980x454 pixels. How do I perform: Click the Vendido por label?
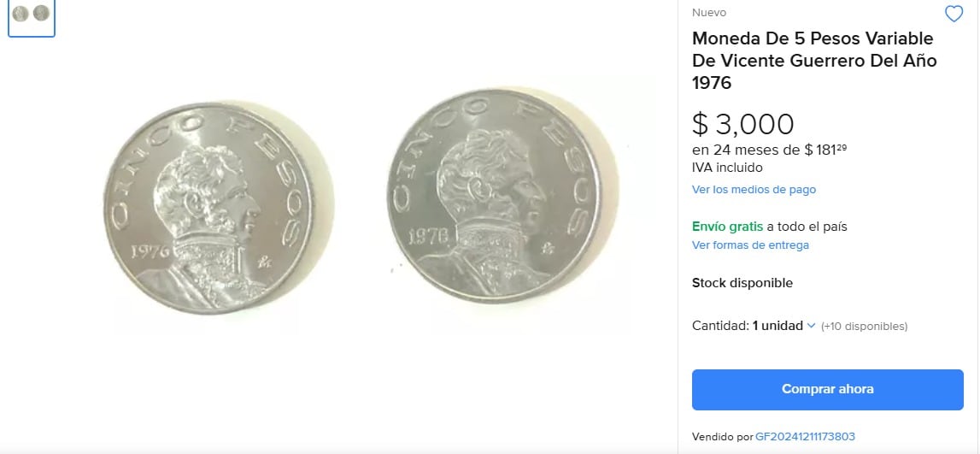point(722,437)
